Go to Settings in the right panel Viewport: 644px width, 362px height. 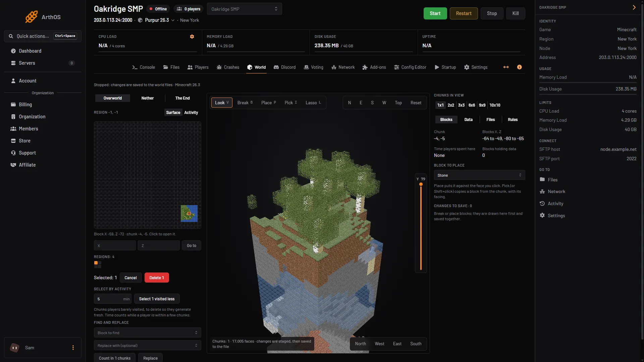[x=556, y=216]
